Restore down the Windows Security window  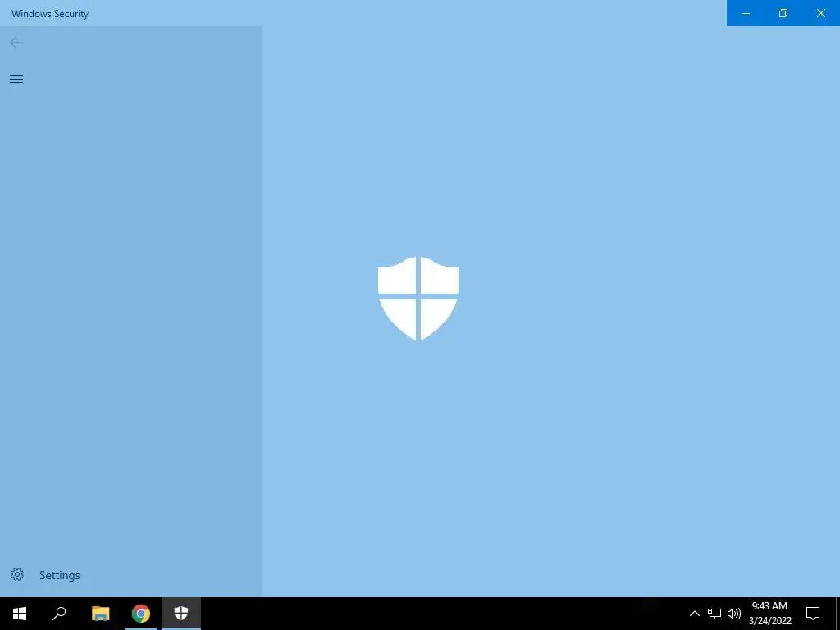click(x=783, y=13)
